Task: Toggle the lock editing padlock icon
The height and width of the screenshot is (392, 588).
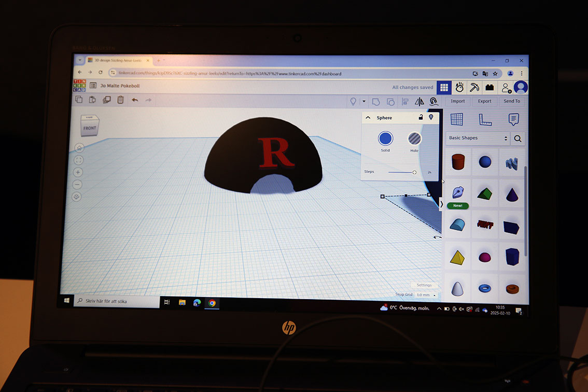Action: [421, 117]
